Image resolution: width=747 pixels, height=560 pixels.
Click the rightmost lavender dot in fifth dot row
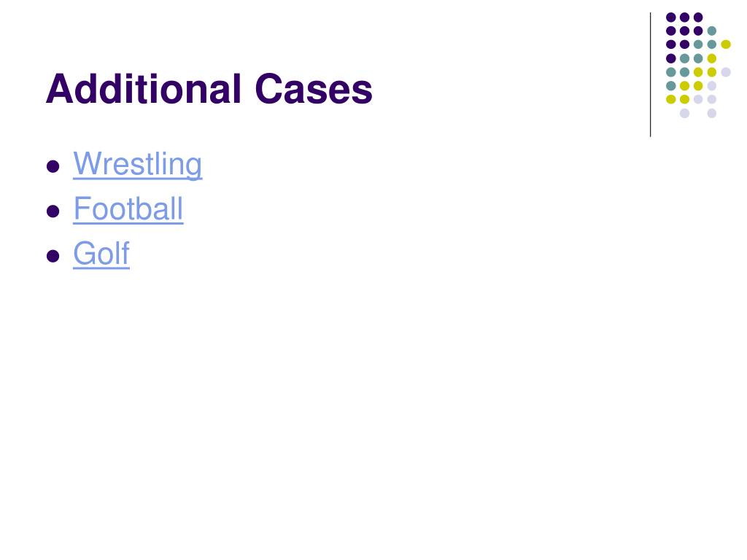coord(726,72)
